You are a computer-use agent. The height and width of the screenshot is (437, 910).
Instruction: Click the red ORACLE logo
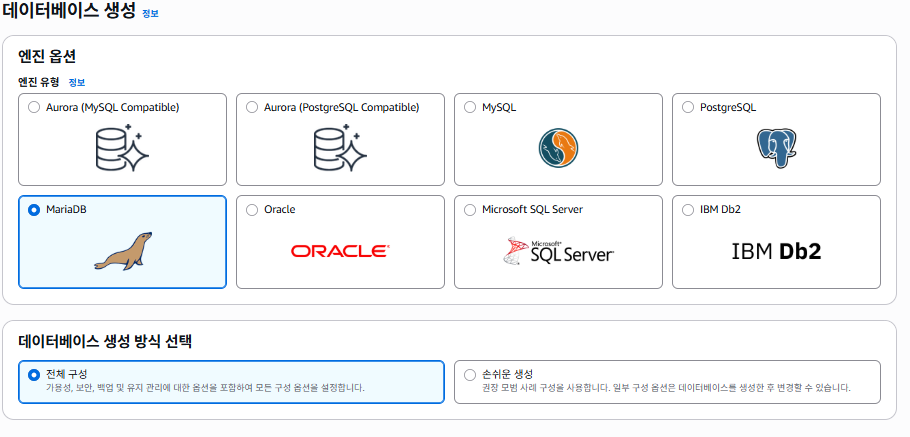pyautogui.click(x=340, y=251)
